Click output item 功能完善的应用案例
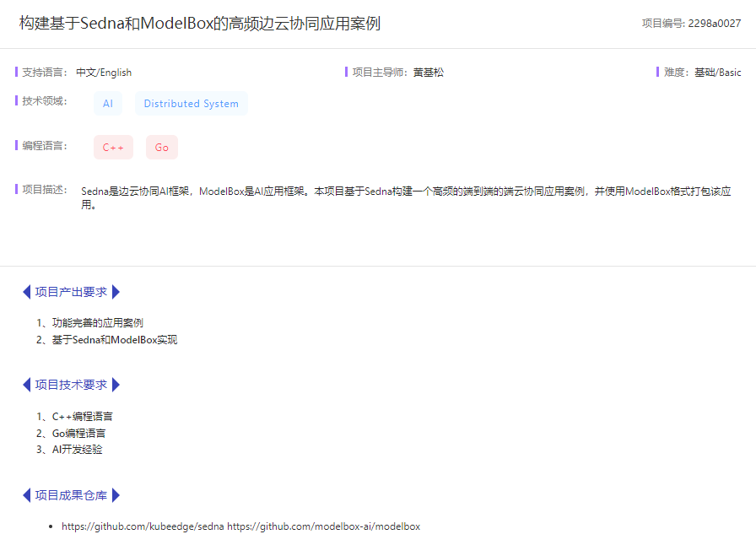 click(97, 322)
